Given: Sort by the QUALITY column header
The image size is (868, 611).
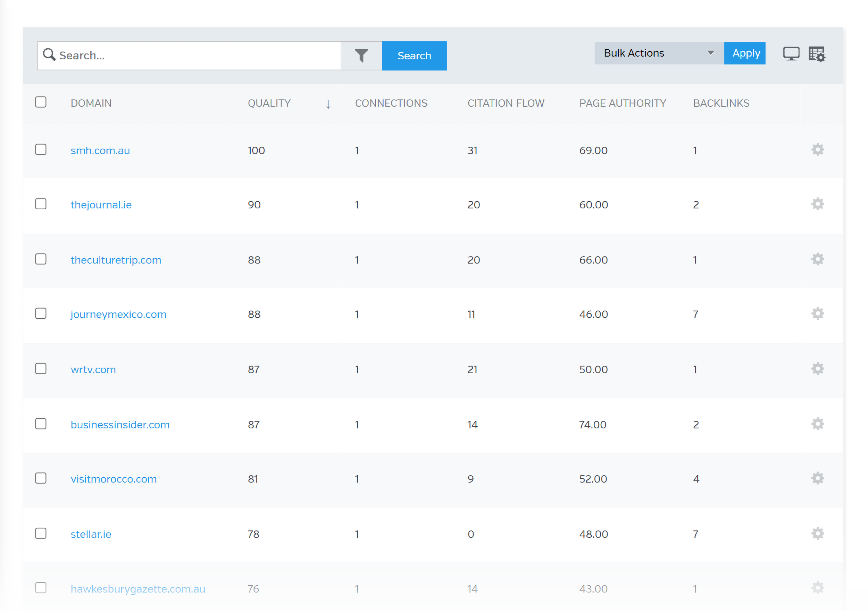Looking at the screenshot, I should click(269, 103).
